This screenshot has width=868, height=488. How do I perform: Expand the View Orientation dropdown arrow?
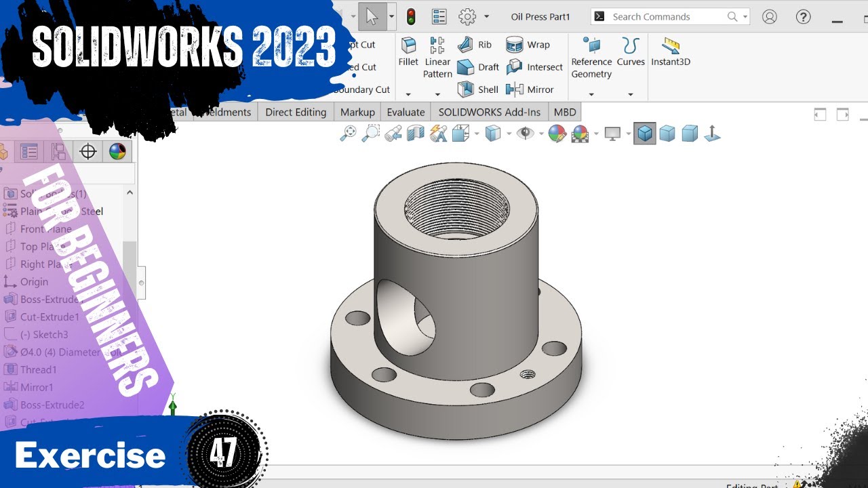coord(476,134)
